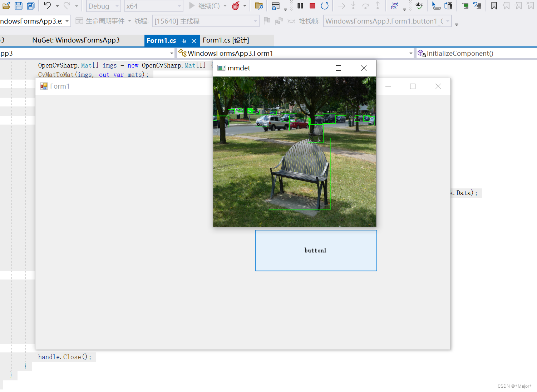Switch to the Form1.cs [设计] tab
Screen dimensions: 537x392
coord(226,40)
